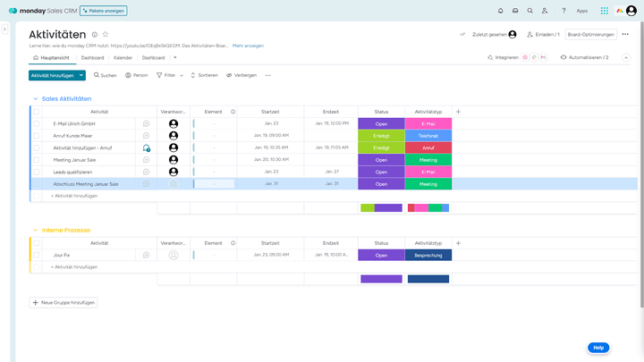Open dropdown arrow beside Aktivität hinzufügen button
The width and height of the screenshot is (644, 362).
81,75
